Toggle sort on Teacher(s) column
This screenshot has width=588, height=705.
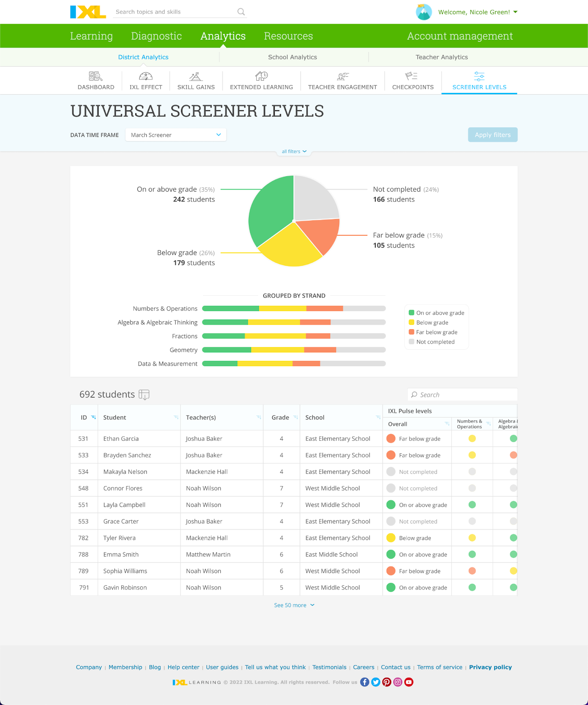click(259, 417)
